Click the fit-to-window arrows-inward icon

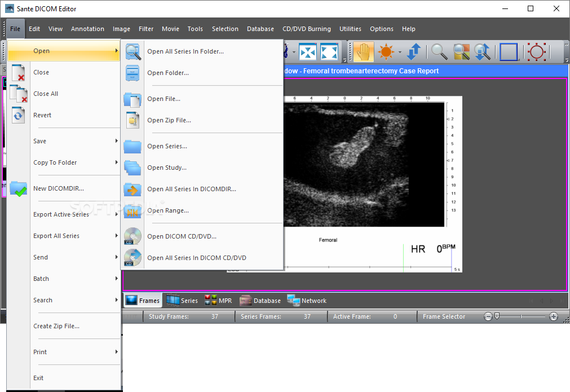click(x=307, y=52)
